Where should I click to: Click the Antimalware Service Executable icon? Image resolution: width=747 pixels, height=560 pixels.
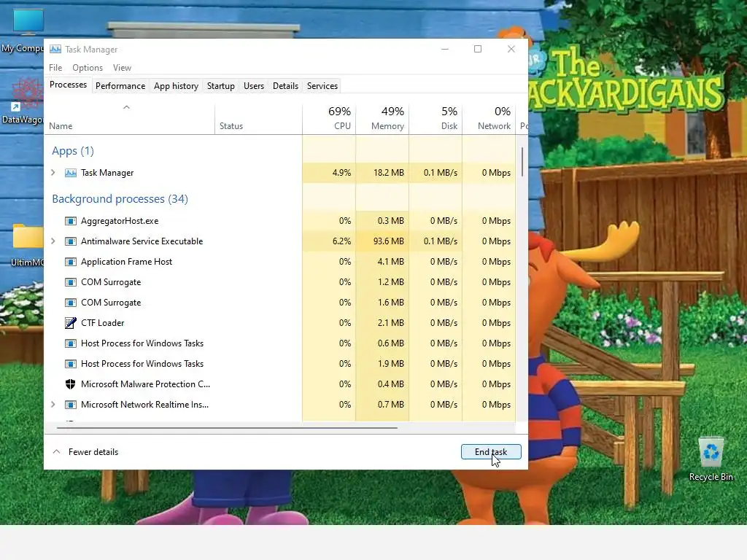pos(71,241)
